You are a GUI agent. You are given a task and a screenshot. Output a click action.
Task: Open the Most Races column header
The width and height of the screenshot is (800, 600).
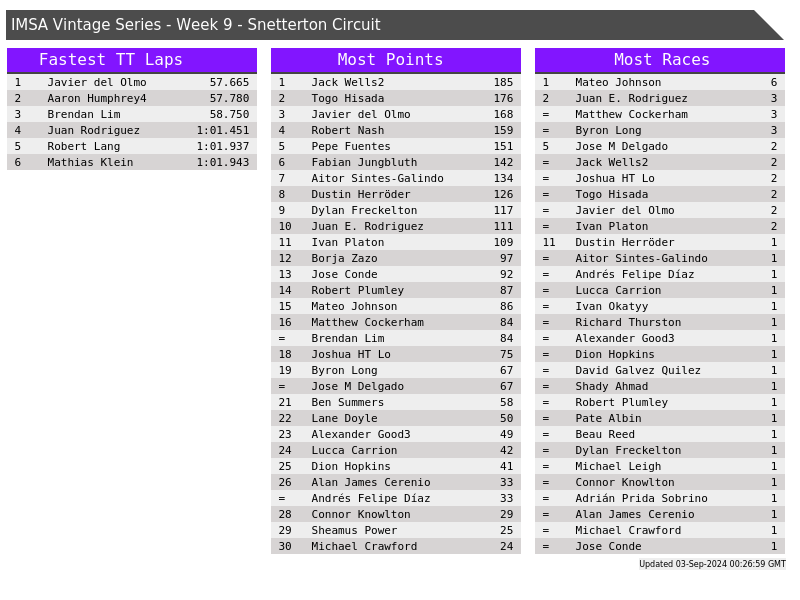(x=661, y=60)
